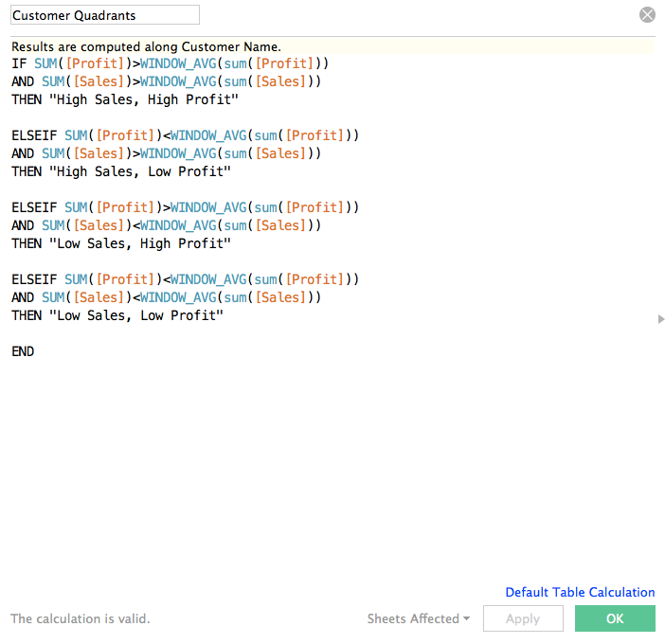
Task: Click the ELSEIF preceding "Low Sales, High Profit"
Action: [x=34, y=207]
